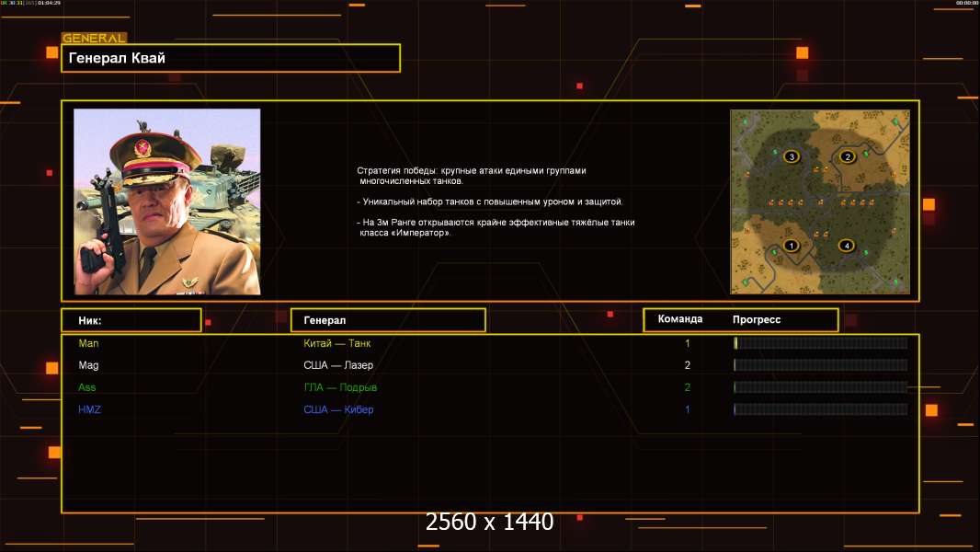980x552 pixels.
Task: Select player 'HMZ' in the list
Action: [90, 409]
